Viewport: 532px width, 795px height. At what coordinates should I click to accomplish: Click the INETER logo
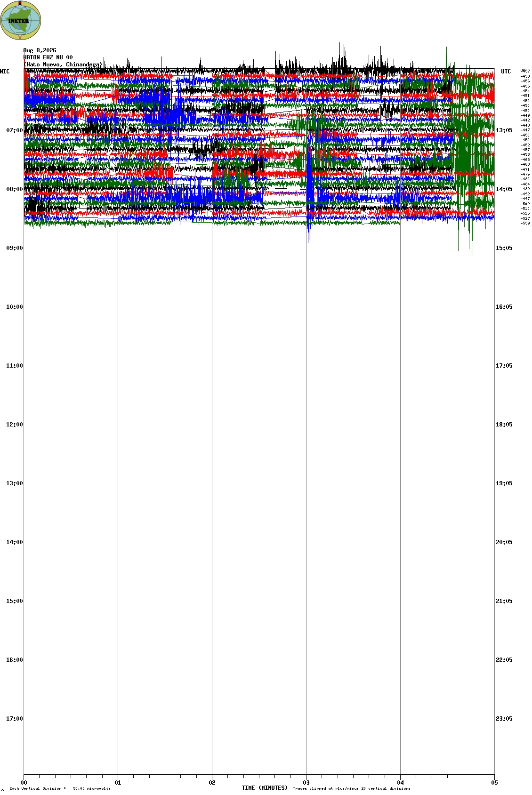coord(21,20)
